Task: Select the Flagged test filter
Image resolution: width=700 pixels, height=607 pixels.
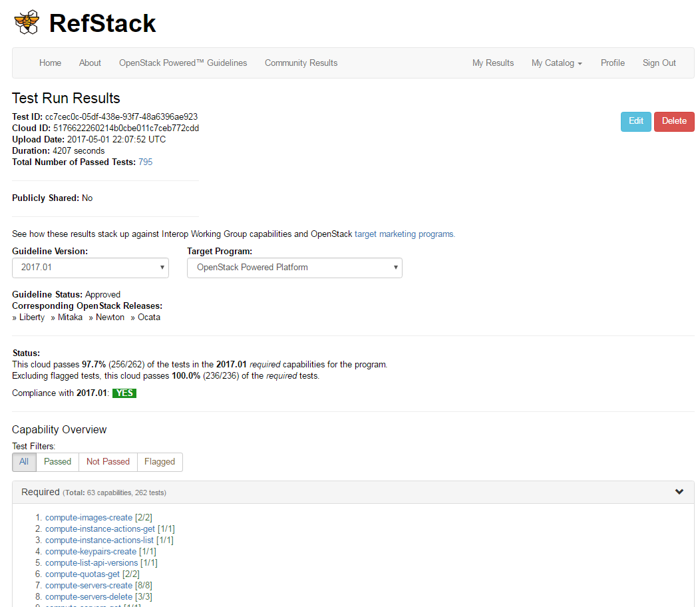Action: tap(160, 462)
